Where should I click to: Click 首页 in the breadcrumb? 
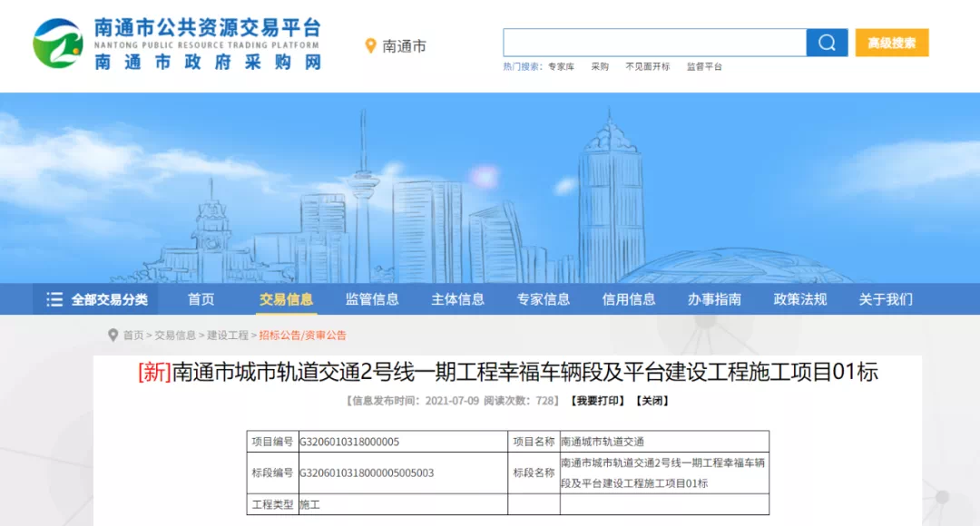click(133, 336)
